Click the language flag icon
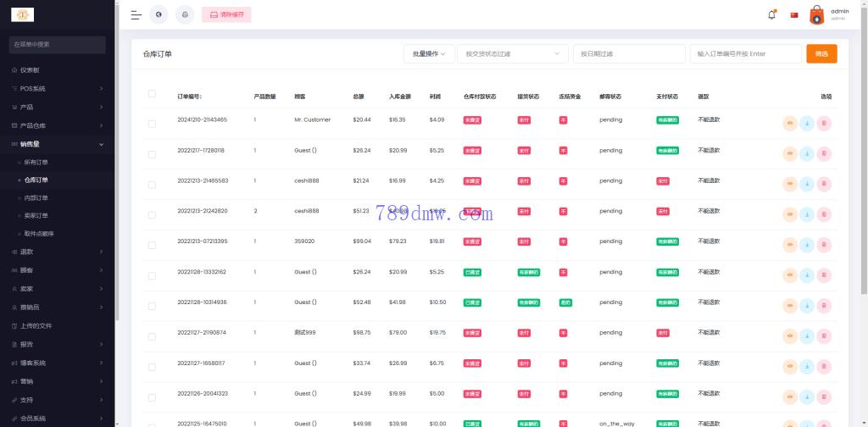The image size is (868, 427). 794,14
